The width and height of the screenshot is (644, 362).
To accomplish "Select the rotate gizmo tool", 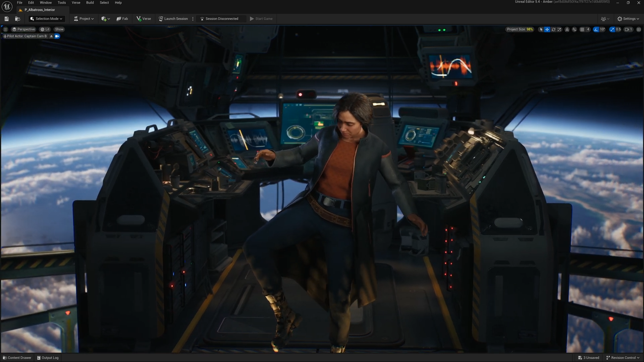I will [553, 29].
